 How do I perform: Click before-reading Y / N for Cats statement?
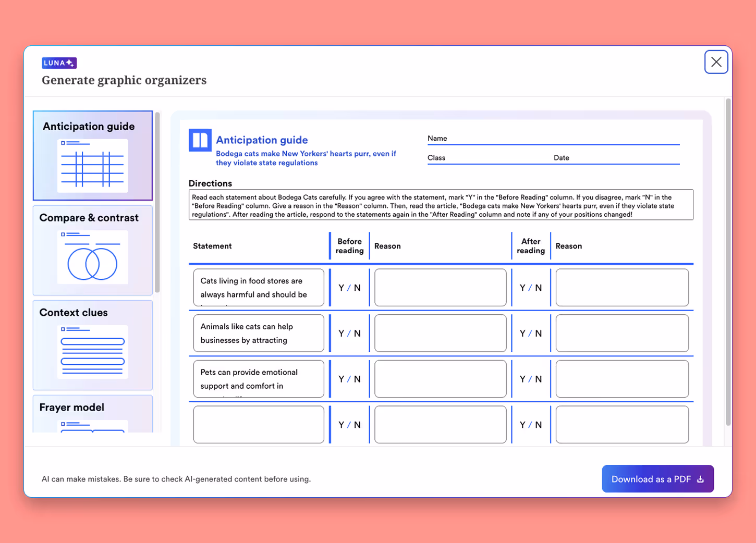tap(349, 288)
